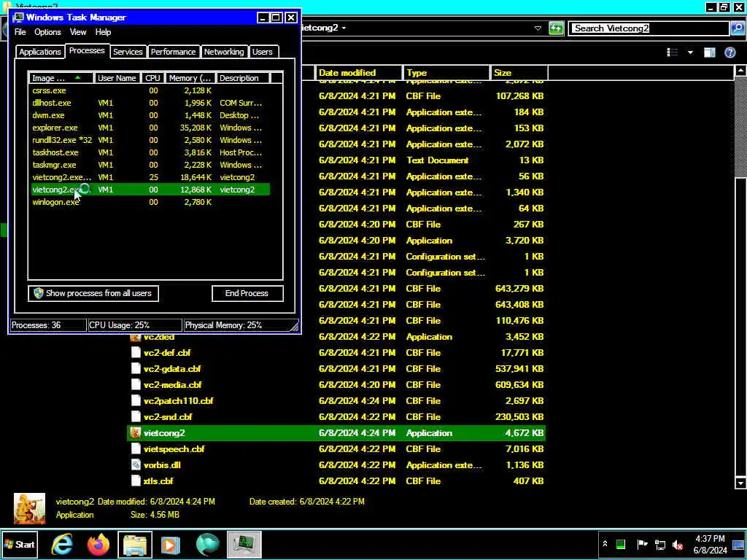Viewport: 747px width, 560px height.
Task: Switch to the Services tab
Action: click(x=128, y=52)
